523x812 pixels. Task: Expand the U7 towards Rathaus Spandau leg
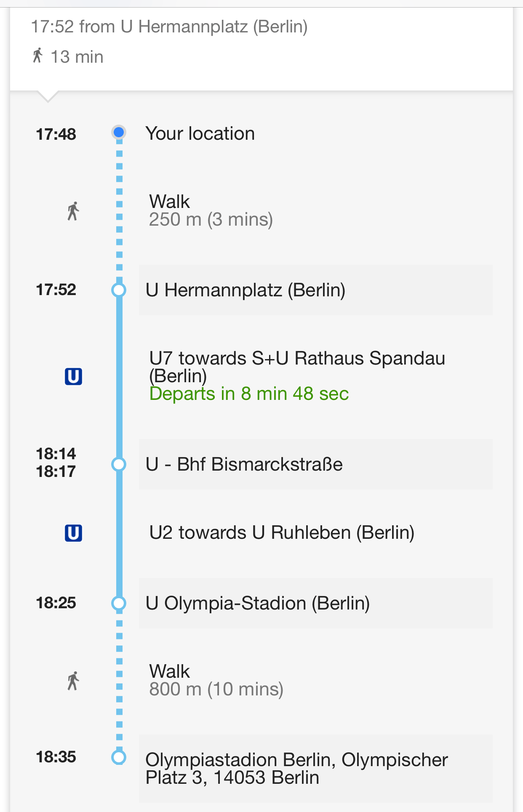[x=297, y=367]
